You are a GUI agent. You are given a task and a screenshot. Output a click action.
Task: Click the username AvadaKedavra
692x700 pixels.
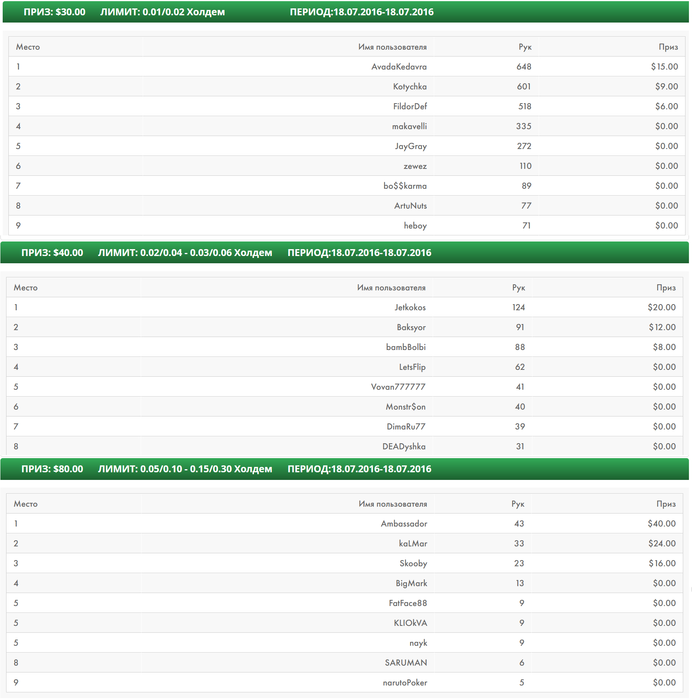coord(399,67)
